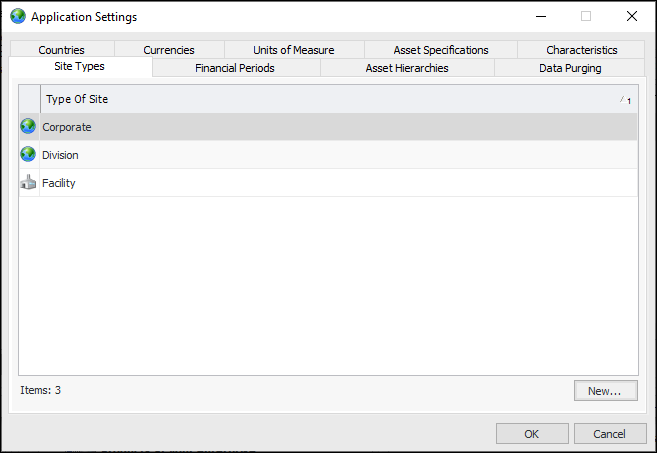Close the Application Settings window
The height and width of the screenshot is (453, 657).
(631, 16)
